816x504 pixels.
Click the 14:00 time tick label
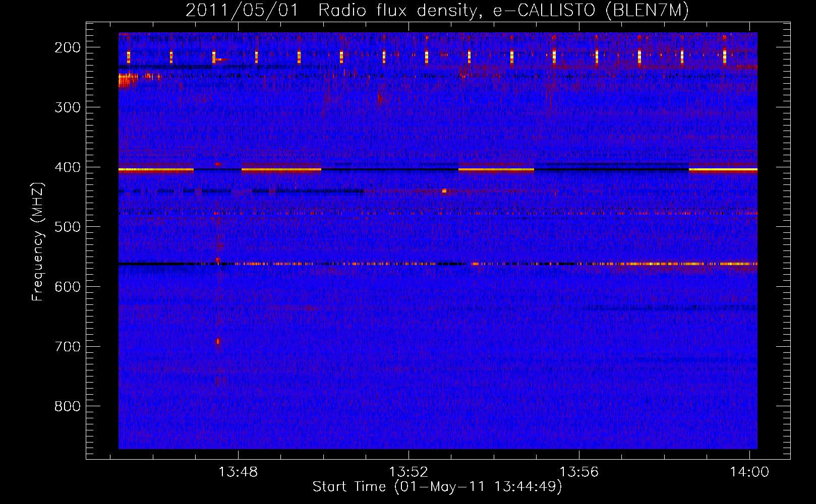pos(749,472)
